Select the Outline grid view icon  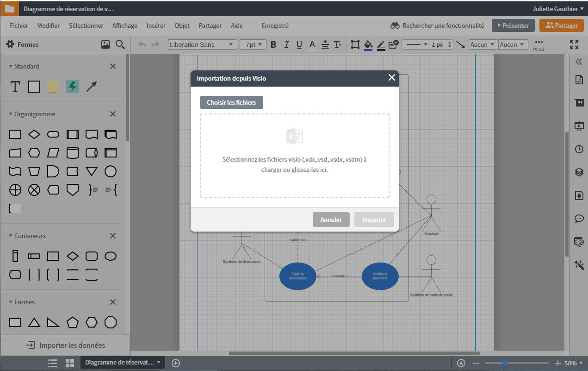coord(70,363)
